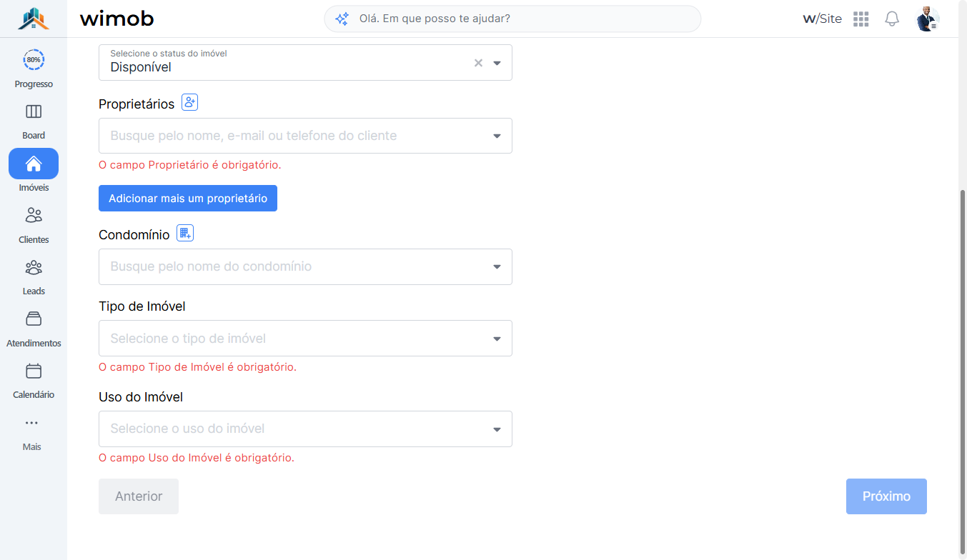Image resolution: width=967 pixels, height=560 pixels.
Task: Click the Proprietários section label
Action: 137,104
